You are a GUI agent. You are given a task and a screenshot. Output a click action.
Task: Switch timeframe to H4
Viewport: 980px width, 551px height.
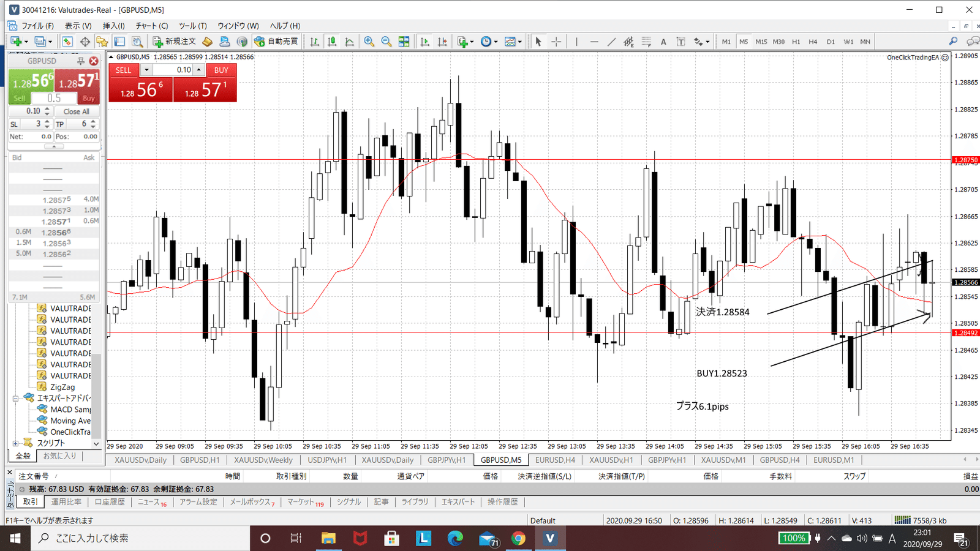[813, 42]
